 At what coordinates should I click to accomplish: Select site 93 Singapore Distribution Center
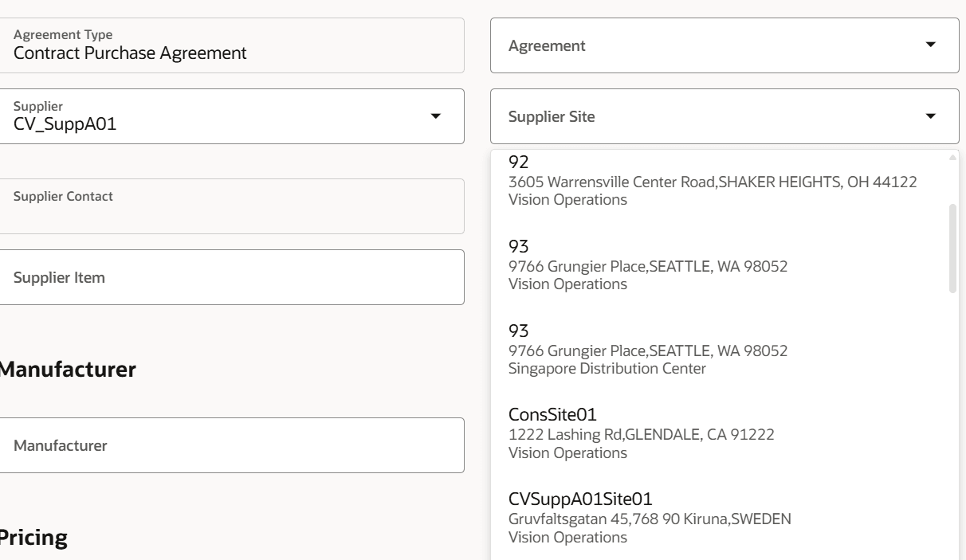click(647, 350)
